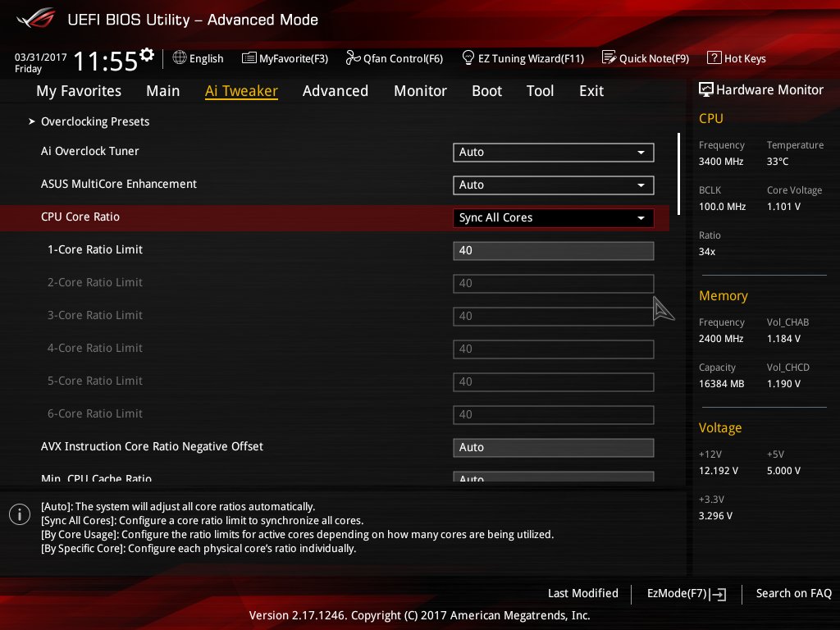The height and width of the screenshot is (630, 840).
Task: Open the Tool tab
Action: [540, 91]
